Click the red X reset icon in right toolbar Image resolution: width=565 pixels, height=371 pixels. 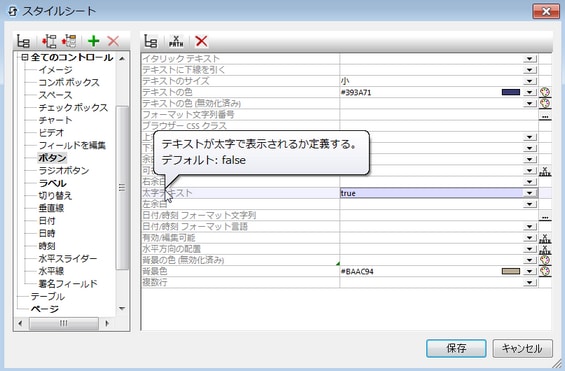click(201, 41)
